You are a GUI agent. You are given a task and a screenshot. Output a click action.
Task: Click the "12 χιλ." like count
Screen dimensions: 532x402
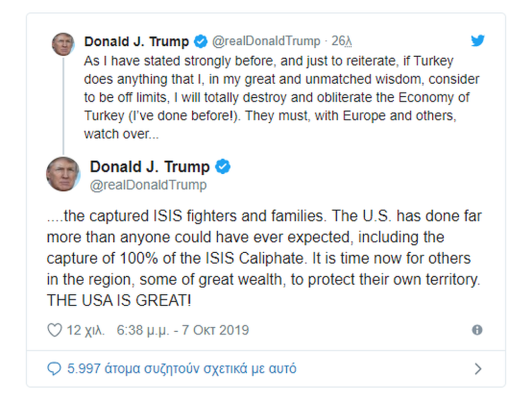pos(86,330)
